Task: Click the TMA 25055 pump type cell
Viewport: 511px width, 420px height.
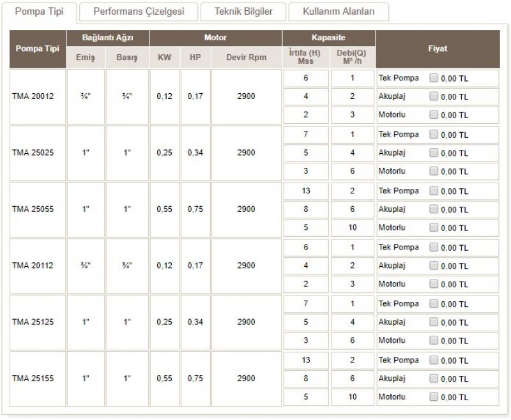Action: click(33, 209)
